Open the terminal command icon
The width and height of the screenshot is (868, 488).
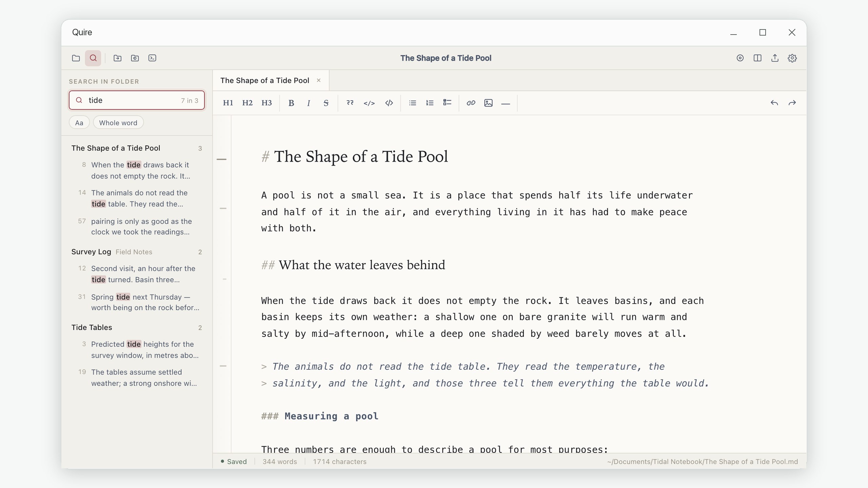(152, 58)
